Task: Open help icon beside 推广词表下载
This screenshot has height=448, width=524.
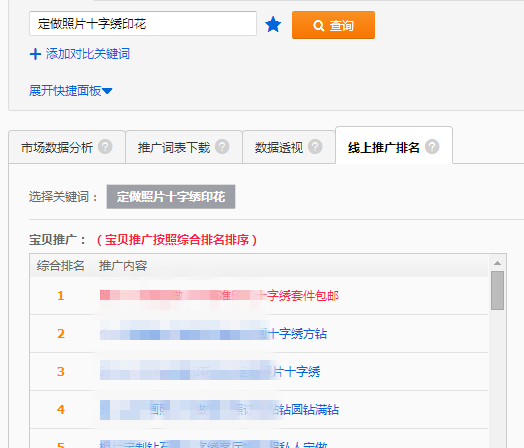Action: (x=222, y=147)
